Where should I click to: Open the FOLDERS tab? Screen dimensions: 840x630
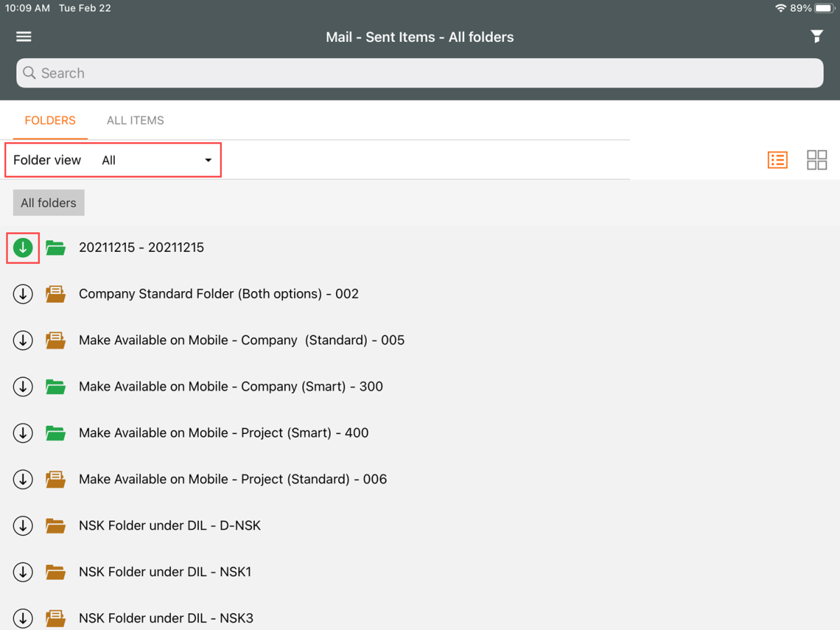click(50, 120)
